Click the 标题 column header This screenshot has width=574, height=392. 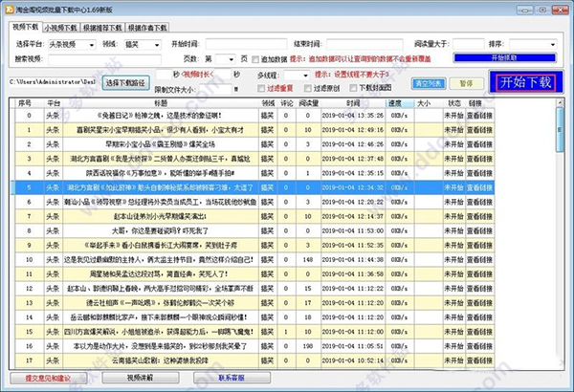tap(161, 103)
